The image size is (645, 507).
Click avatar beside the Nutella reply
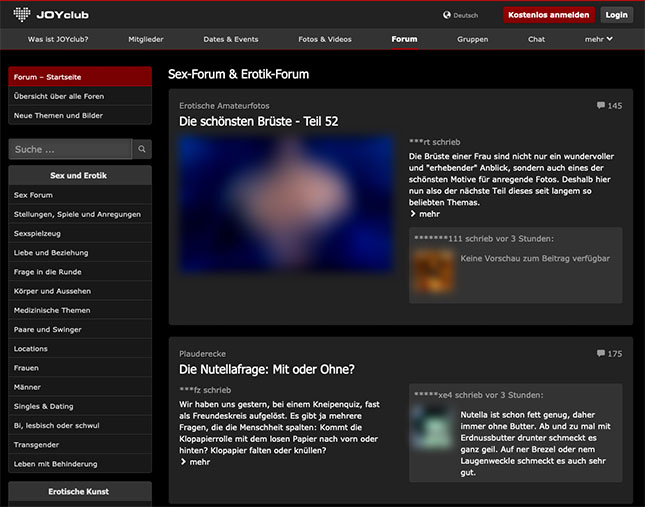pyautogui.click(x=434, y=428)
